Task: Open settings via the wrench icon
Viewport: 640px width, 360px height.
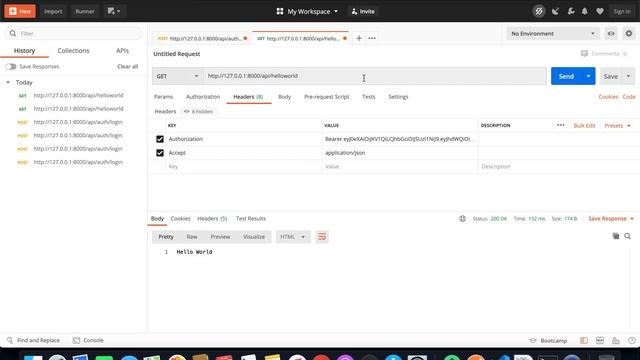Action: pyautogui.click(x=571, y=11)
